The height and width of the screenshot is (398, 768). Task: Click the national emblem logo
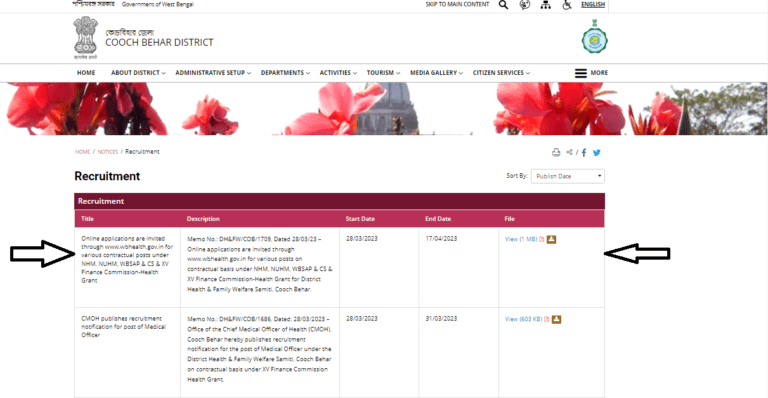pos(86,38)
